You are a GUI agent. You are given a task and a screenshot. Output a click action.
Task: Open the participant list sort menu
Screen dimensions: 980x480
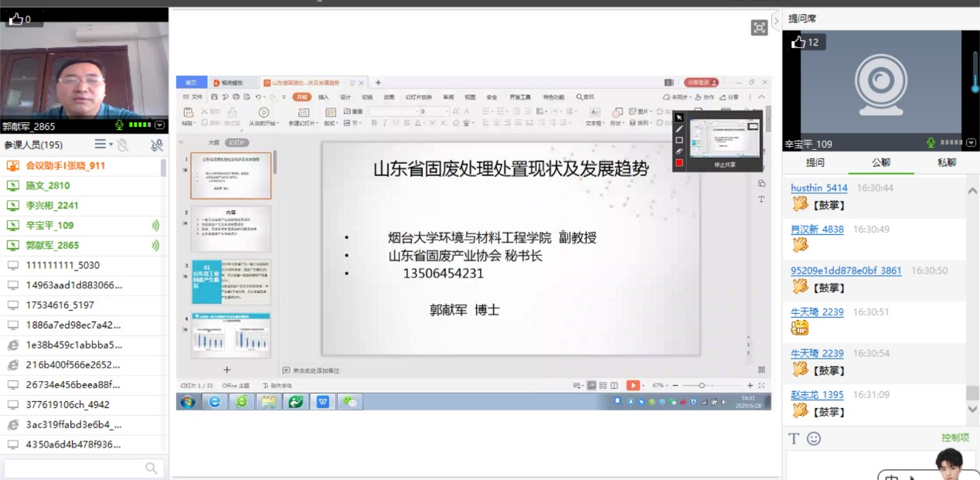[x=103, y=144]
